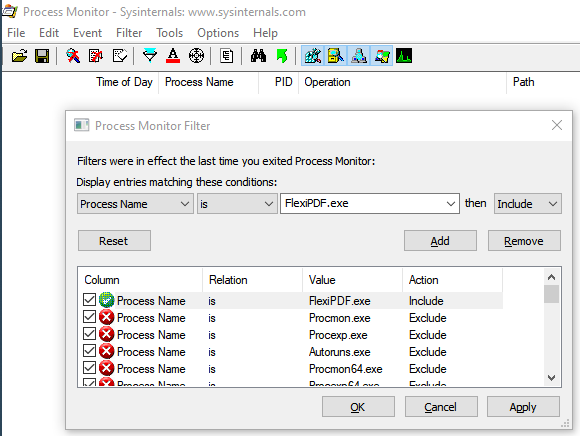Image resolution: width=580 pixels, height=436 pixels.
Task: Open the Filter menu
Action: pos(129,33)
